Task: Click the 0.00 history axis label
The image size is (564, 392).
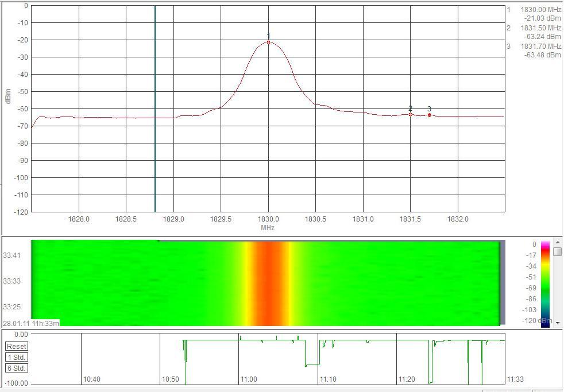Action: tap(21, 335)
